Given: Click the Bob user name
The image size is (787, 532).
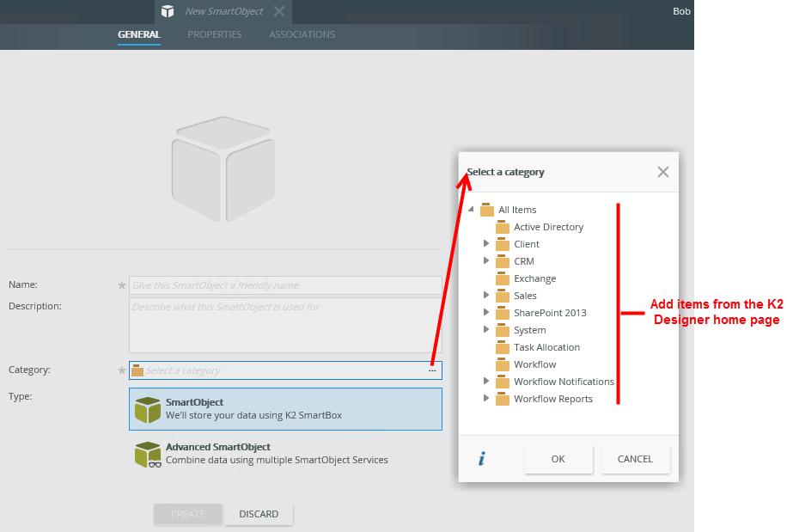Looking at the screenshot, I should [x=681, y=11].
